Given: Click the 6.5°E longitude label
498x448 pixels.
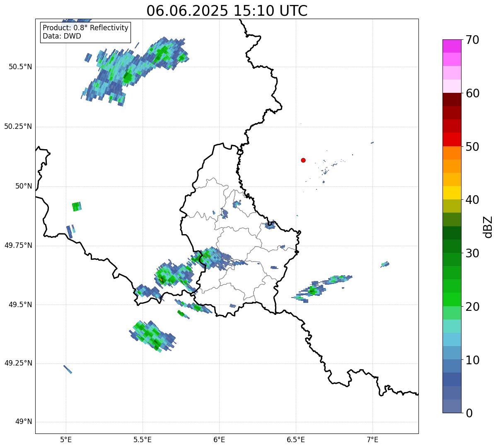Looking at the screenshot, I should point(296,439).
